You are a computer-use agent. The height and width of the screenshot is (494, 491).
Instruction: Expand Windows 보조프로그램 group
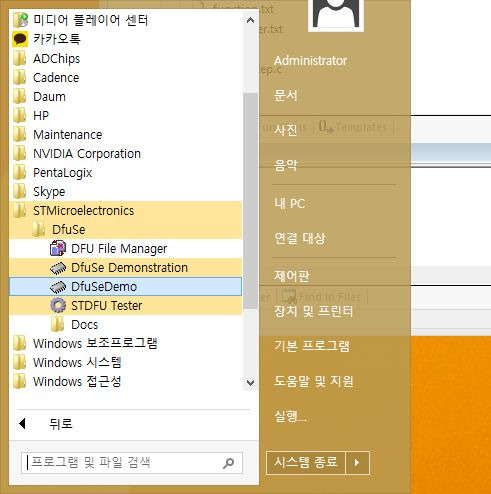tap(125, 343)
